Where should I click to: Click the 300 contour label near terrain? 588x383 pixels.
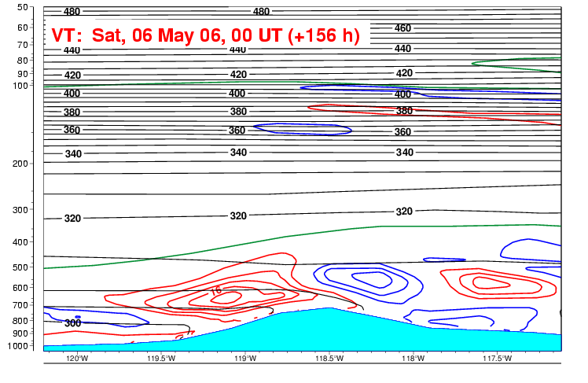(x=72, y=323)
